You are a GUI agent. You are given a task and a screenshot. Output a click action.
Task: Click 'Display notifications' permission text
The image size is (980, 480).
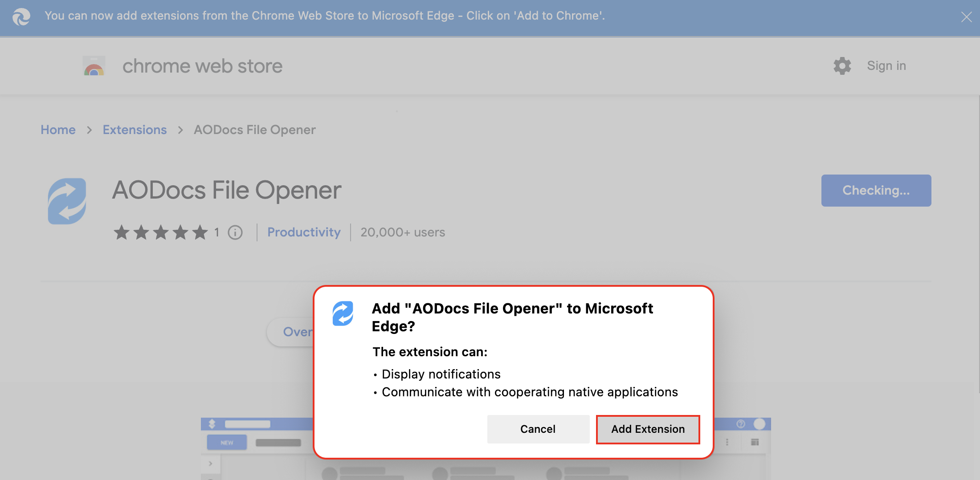click(441, 374)
